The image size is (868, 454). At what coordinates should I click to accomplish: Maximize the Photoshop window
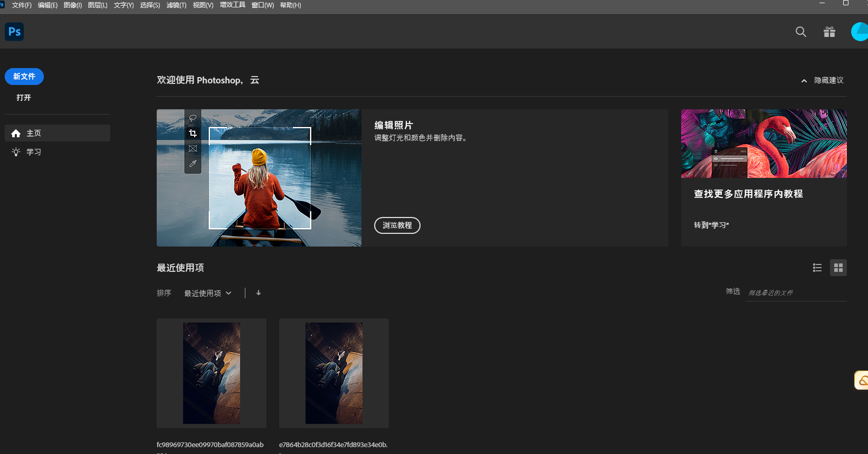pyautogui.click(x=846, y=3)
